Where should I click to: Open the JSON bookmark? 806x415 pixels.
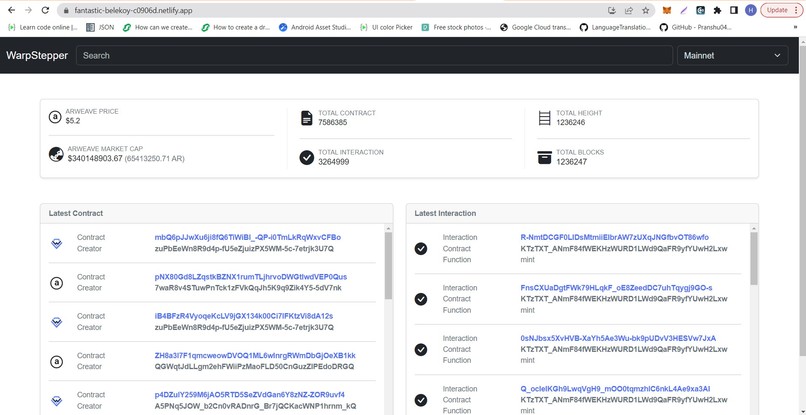pyautogui.click(x=100, y=27)
